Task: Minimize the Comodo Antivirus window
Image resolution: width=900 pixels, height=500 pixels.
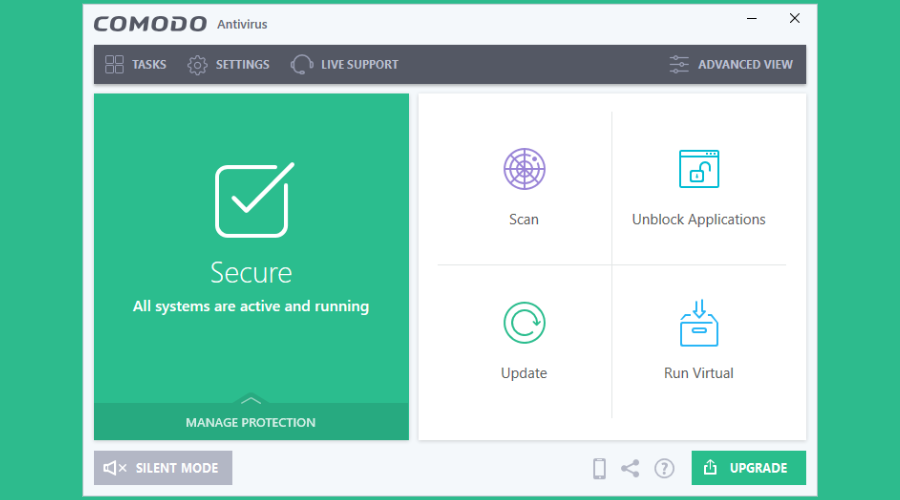Action: (x=751, y=18)
